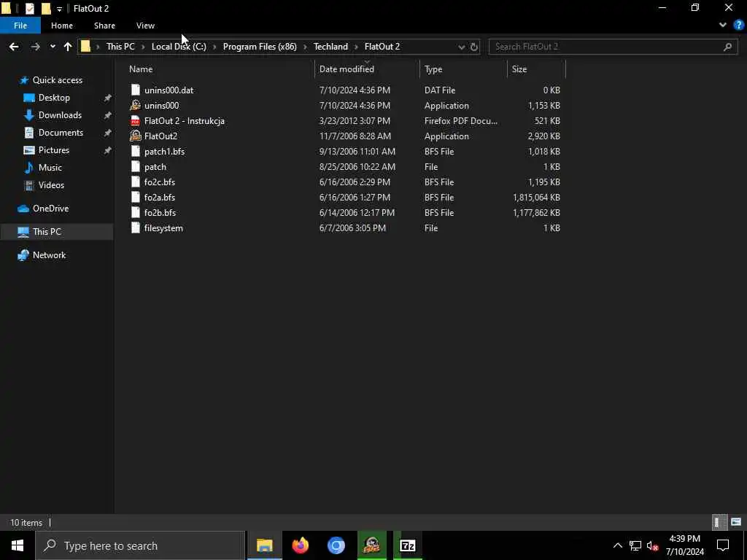
Task: Open File Explorer taskbar icon
Action: (264, 545)
